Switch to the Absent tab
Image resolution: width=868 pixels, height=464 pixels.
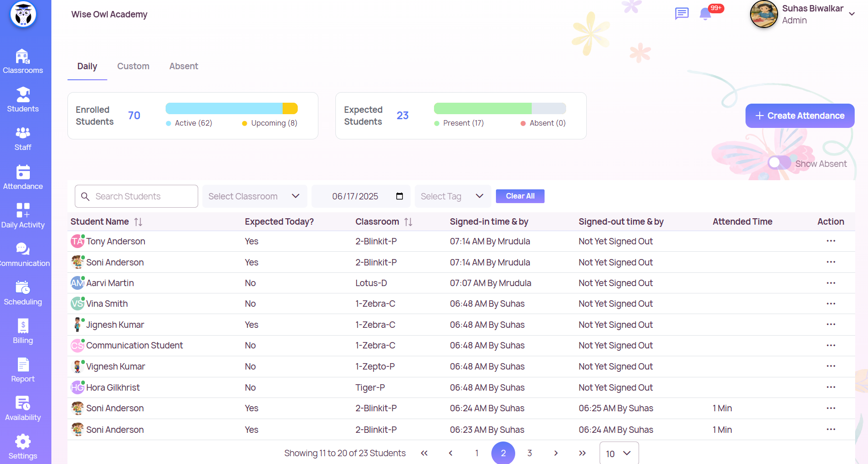[x=184, y=66]
